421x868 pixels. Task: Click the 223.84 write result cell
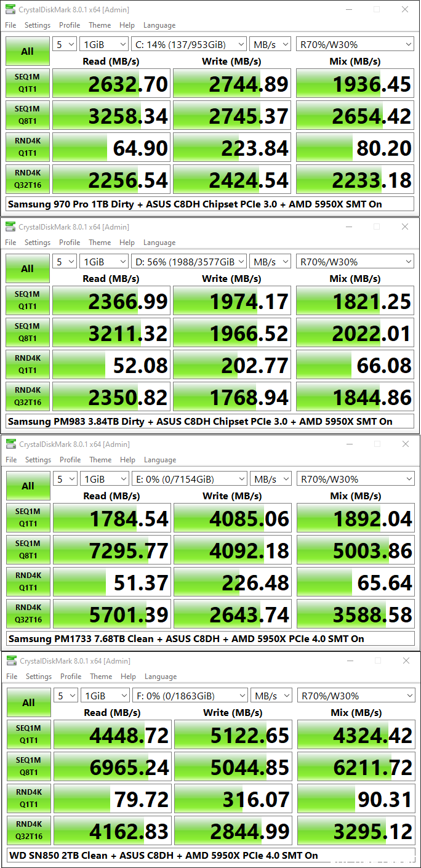click(x=232, y=148)
